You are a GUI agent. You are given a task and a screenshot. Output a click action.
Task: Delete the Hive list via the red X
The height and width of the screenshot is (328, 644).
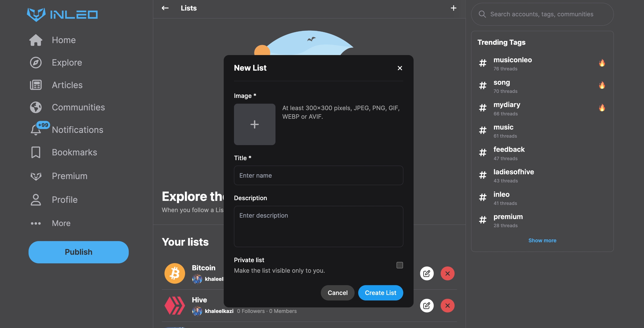[x=447, y=306]
